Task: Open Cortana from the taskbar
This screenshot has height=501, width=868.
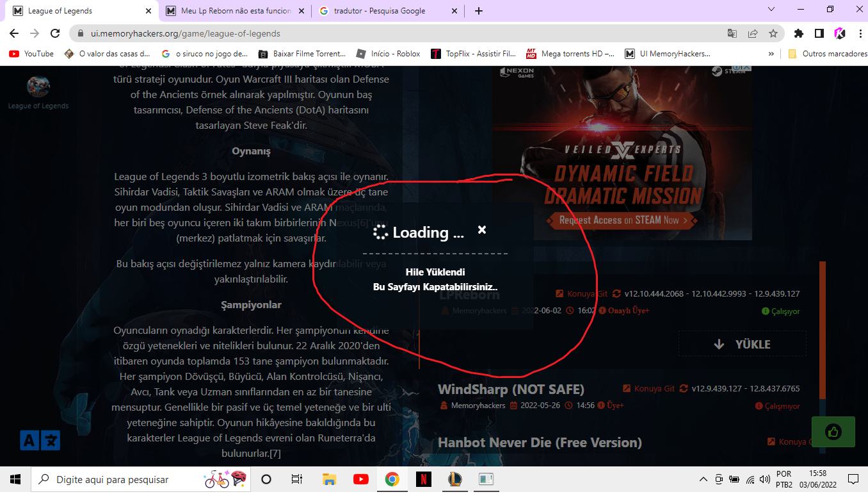Action: [x=266, y=479]
